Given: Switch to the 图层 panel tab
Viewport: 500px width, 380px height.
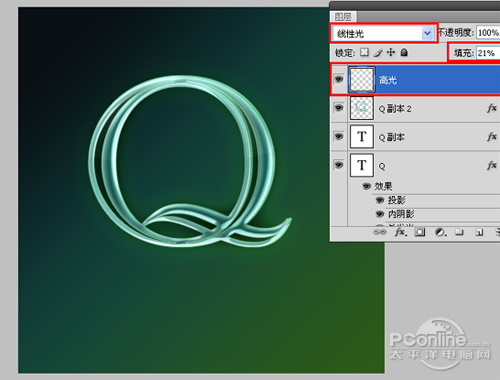Looking at the screenshot, I should coord(343,17).
